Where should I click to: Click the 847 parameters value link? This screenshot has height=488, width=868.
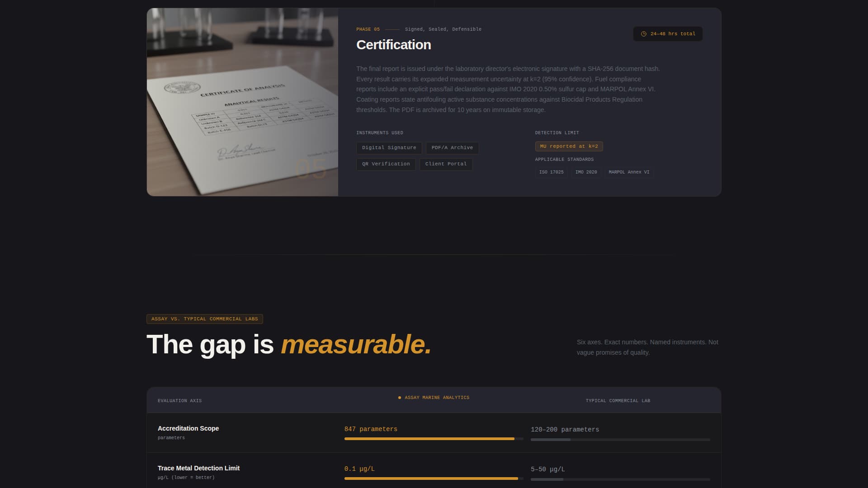click(371, 429)
